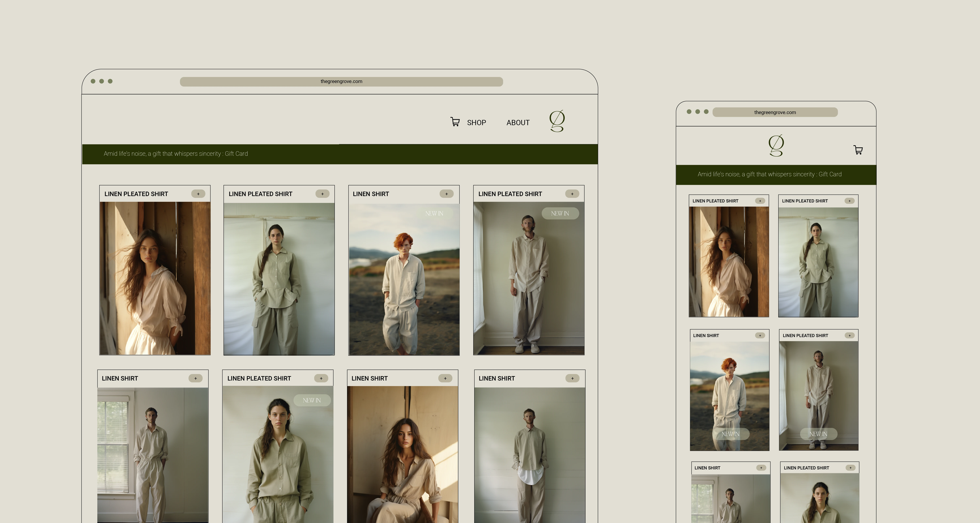Open ABOUT in desktop navigation
Viewport: 980px width, 523px height.
pyautogui.click(x=518, y=123)
